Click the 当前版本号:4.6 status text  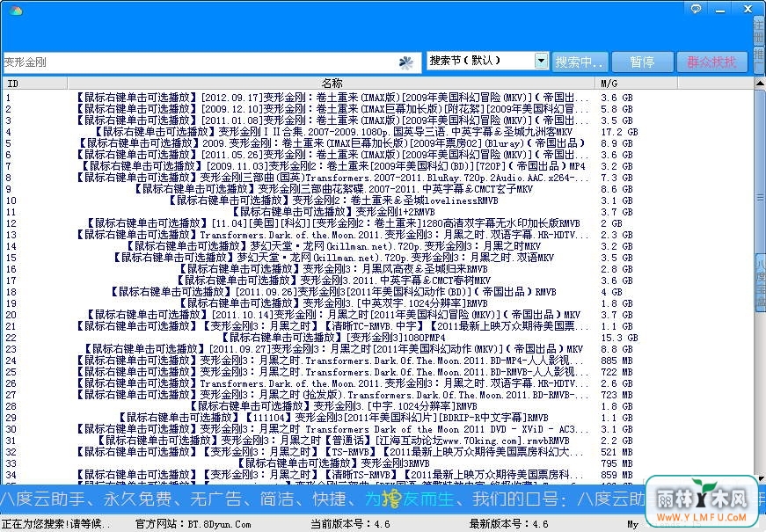pos(350,524)
